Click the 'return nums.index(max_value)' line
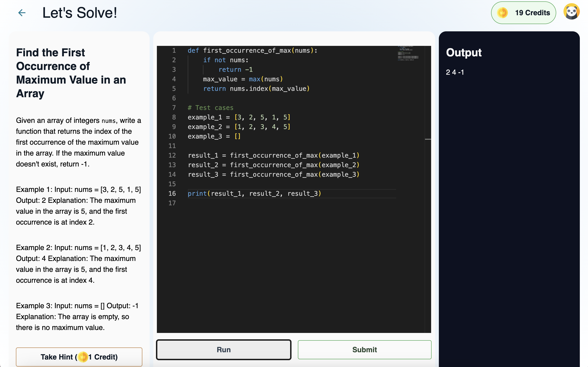The image size is (588, 367). click(x=256, y=89)
